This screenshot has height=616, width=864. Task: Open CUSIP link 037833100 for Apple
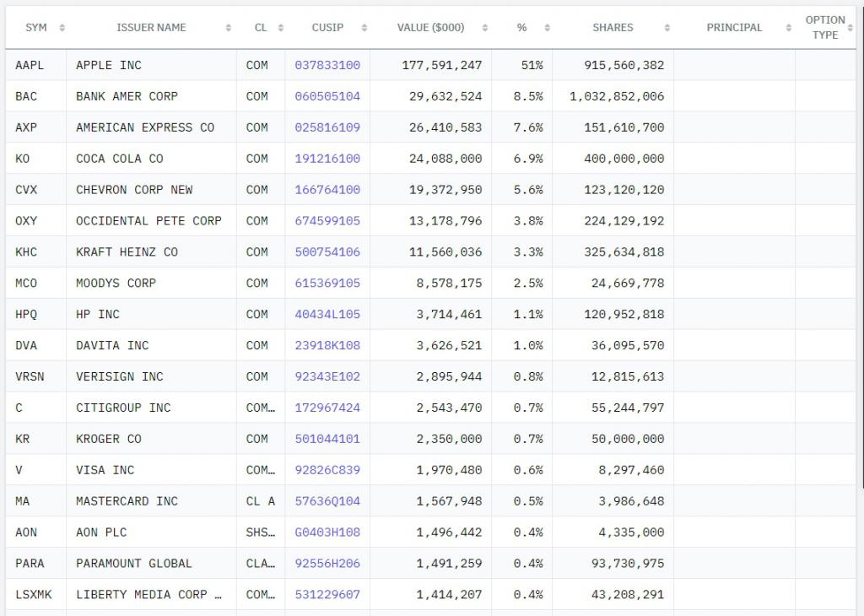pyautogui.click(x=327, y=65)
